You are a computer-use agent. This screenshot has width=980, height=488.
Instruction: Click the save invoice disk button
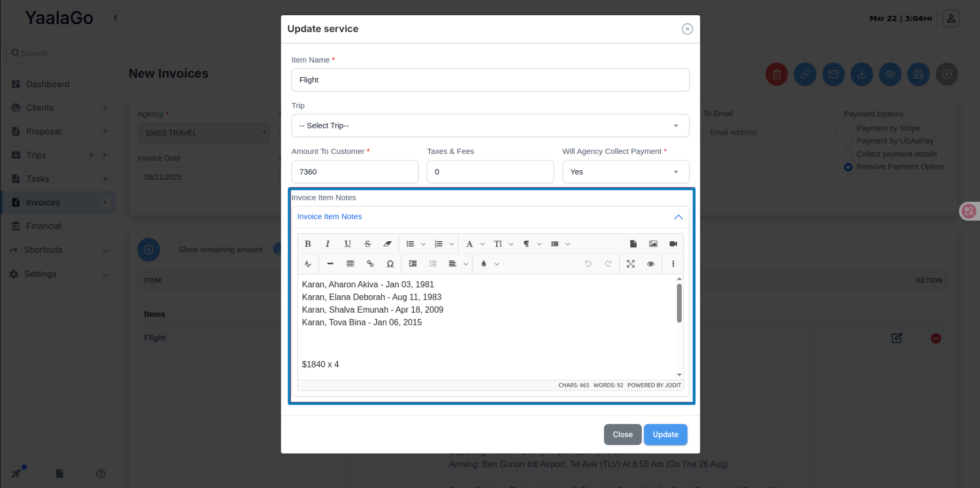tap(918, 74)
